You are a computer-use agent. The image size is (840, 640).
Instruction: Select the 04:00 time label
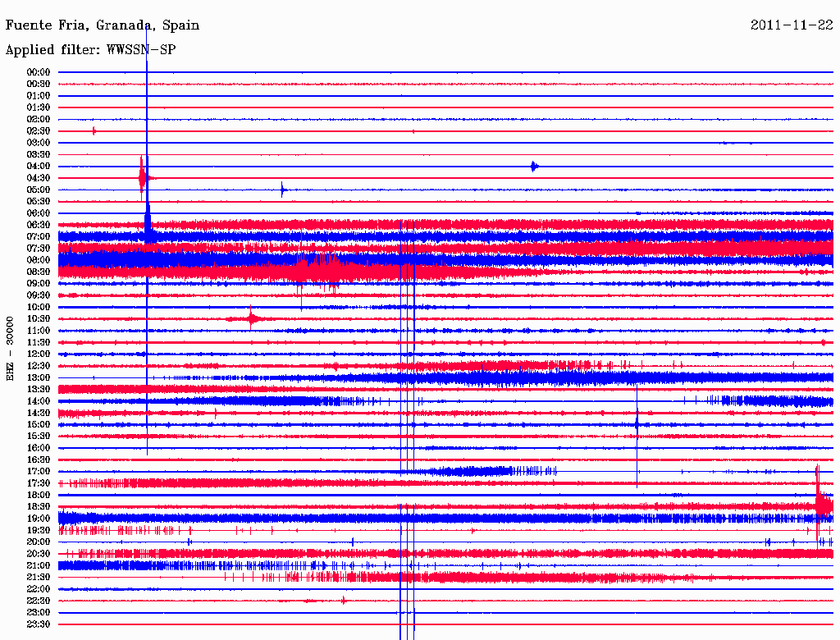39,167
